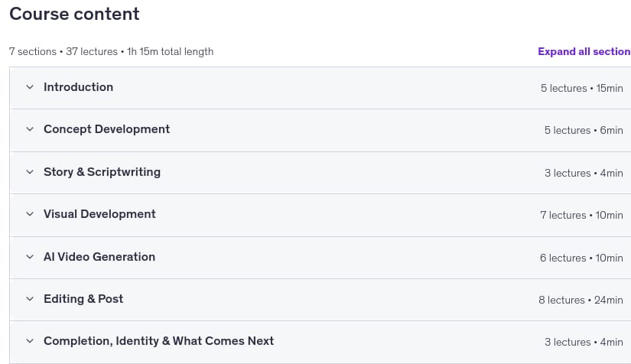Expand the Introduction section chevron
631x364 pixels.
(30, 87)
